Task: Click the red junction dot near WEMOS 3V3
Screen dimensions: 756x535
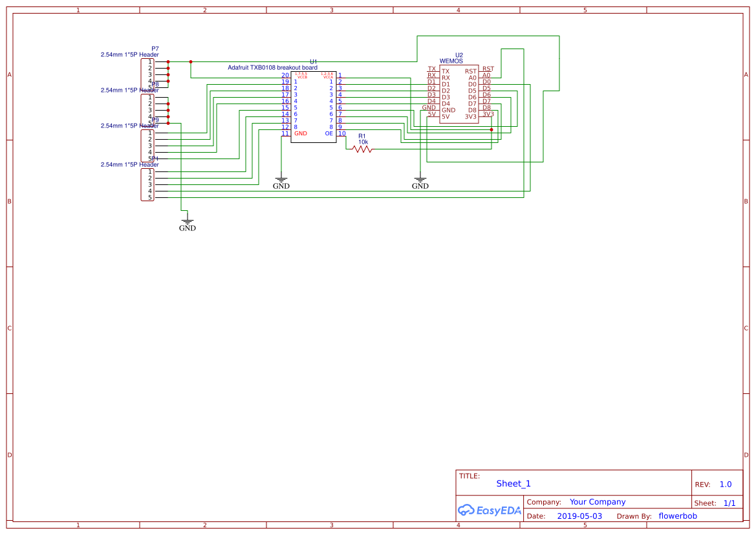Action: pyautogui.click(x=491, y=129)
